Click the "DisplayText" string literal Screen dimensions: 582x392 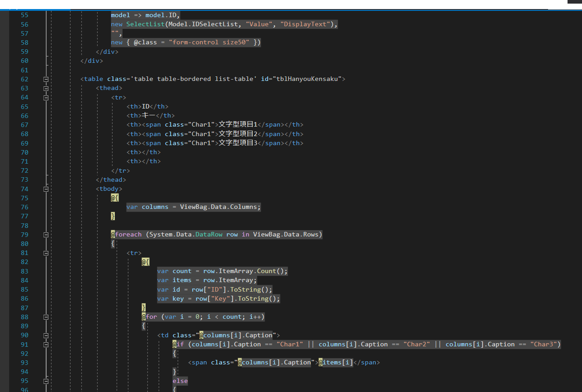coord(305,24)
